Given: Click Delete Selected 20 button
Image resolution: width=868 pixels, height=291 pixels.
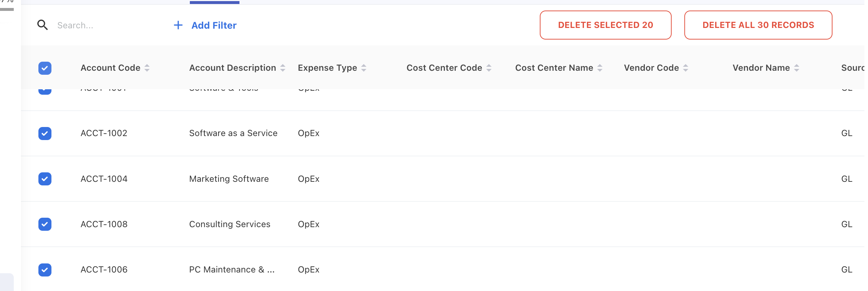Looking at the screenshot, I should pos(605,25).
